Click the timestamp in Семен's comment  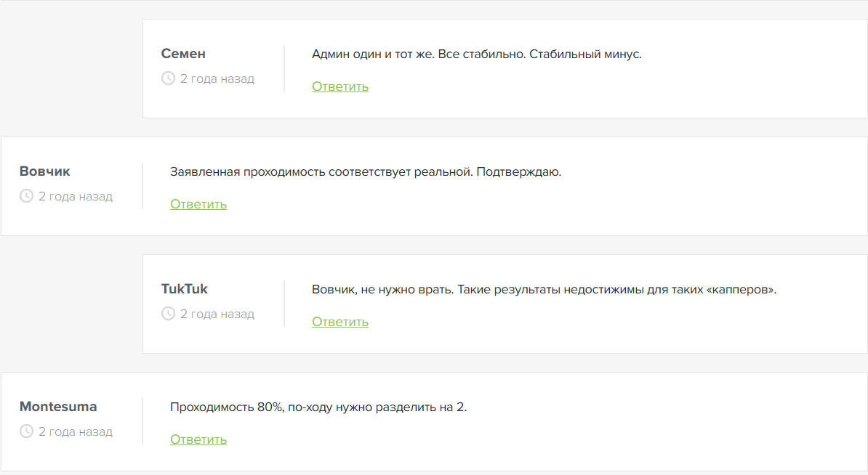[217, 78]
